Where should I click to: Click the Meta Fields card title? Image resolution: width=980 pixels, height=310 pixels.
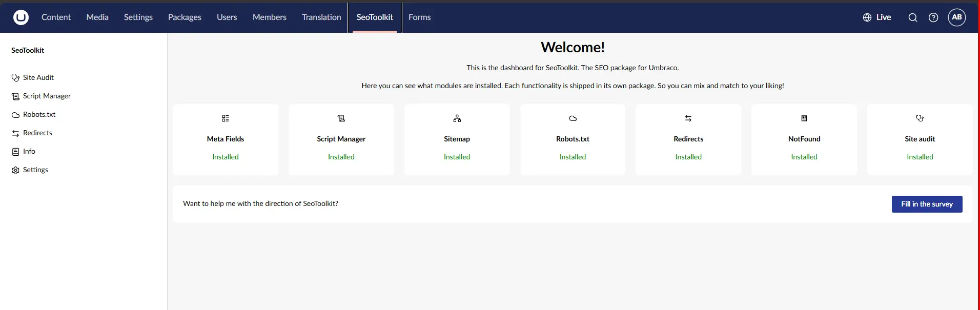coord(226,139)
